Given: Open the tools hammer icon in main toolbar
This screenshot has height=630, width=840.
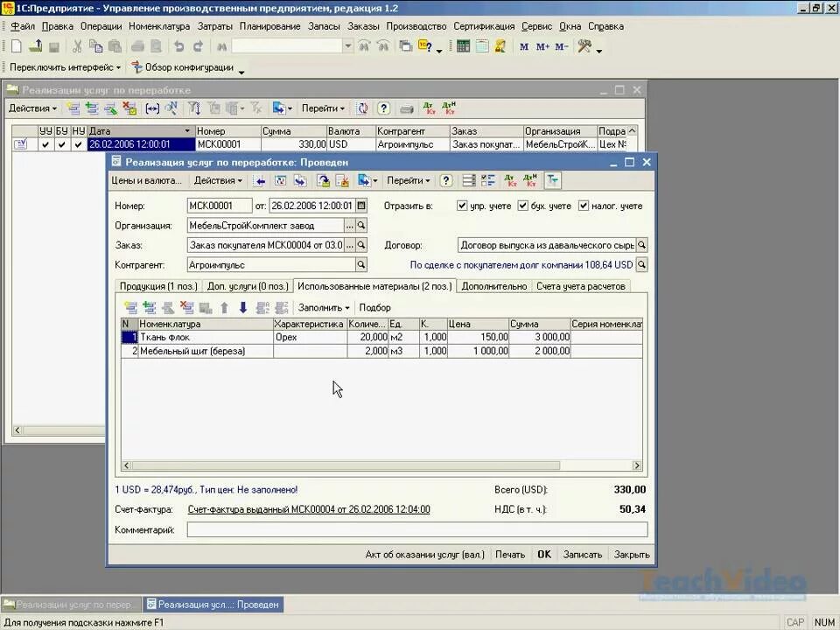Looking at the screenshot, I should pos(584,46).
